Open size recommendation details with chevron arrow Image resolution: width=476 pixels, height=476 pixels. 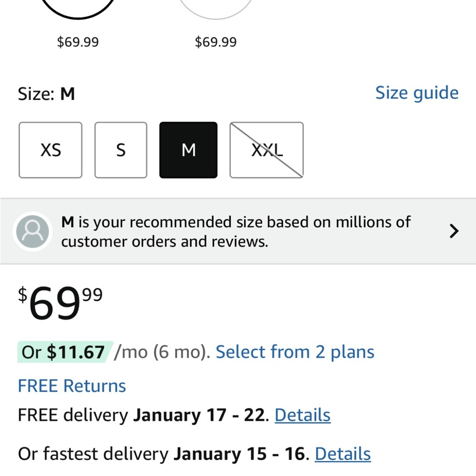(x=454, y=231)
